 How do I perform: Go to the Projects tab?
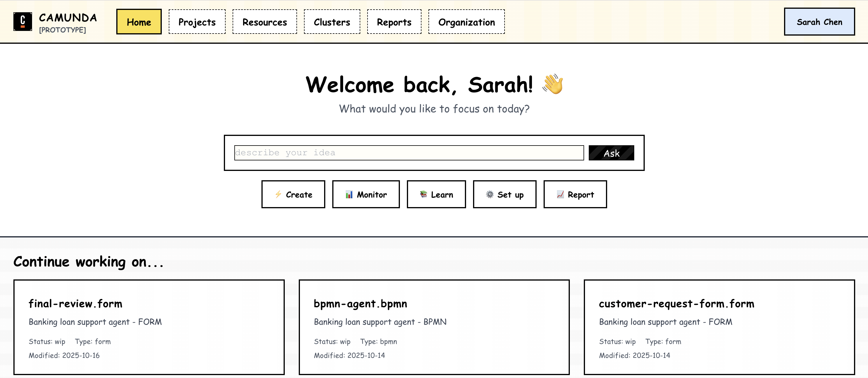pyautogui.click(x=197, y=22)
